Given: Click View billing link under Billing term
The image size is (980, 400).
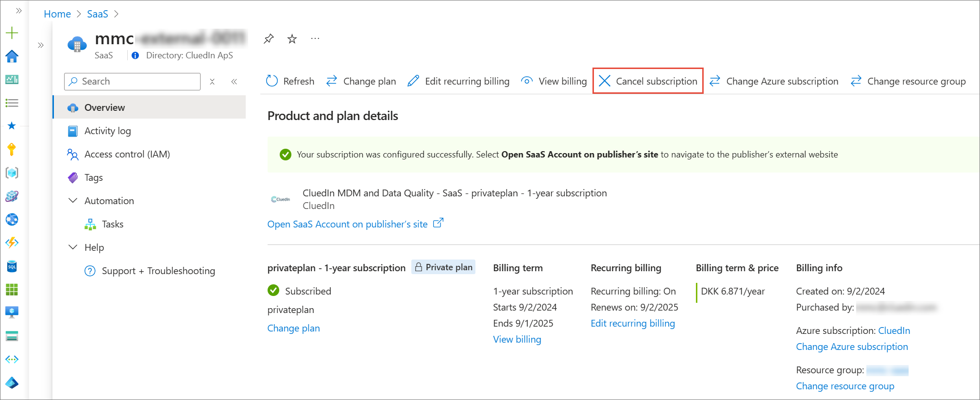Looking at the screenshot, I should pos(517,339).
